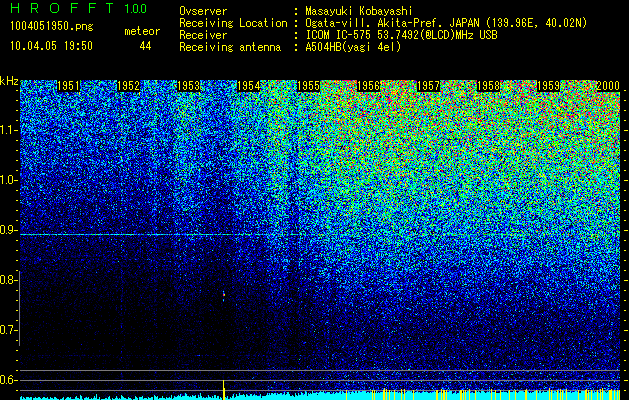Viewport: 629px width, 400px height.
Task: Click the 1952 time marker
Action: click(128, 86)
